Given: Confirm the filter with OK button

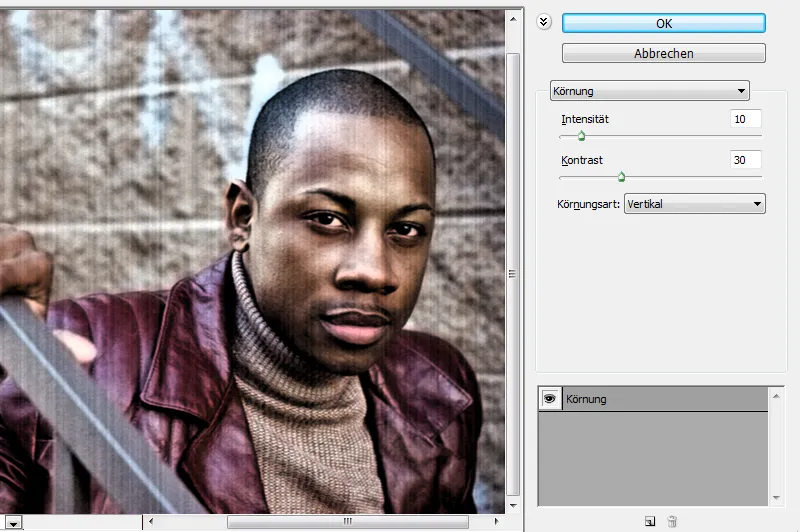Looking at the screenshot, I should click(663, 23).
